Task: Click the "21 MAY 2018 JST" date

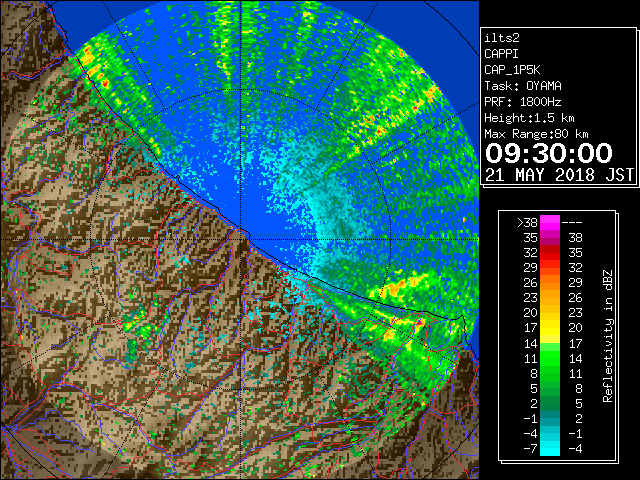Action: [x=560, y=175]
